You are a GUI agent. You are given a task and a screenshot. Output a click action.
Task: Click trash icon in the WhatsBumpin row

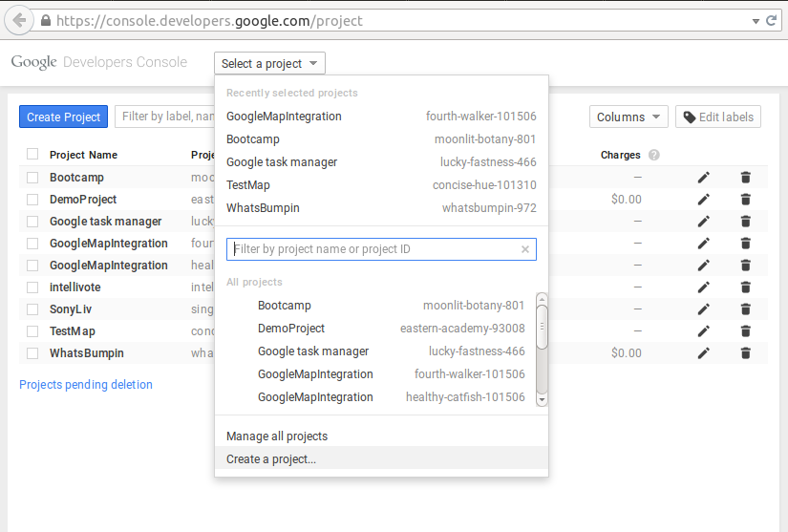tap(746, 353)
